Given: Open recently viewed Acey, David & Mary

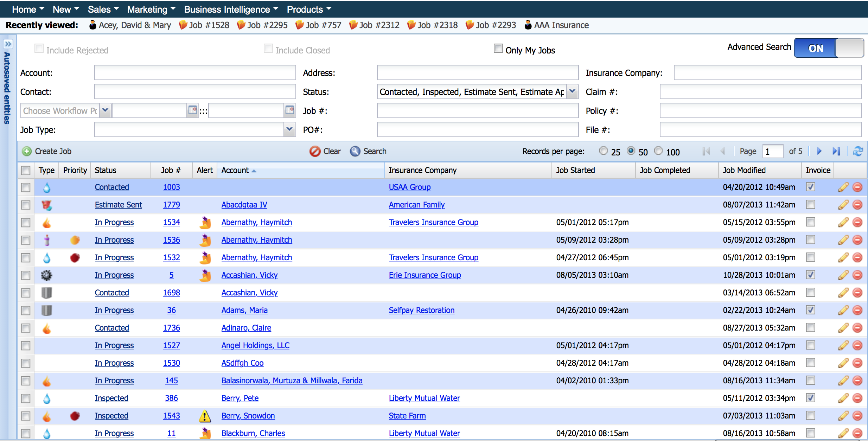Looking at the screenshot, I should point(130,25).
